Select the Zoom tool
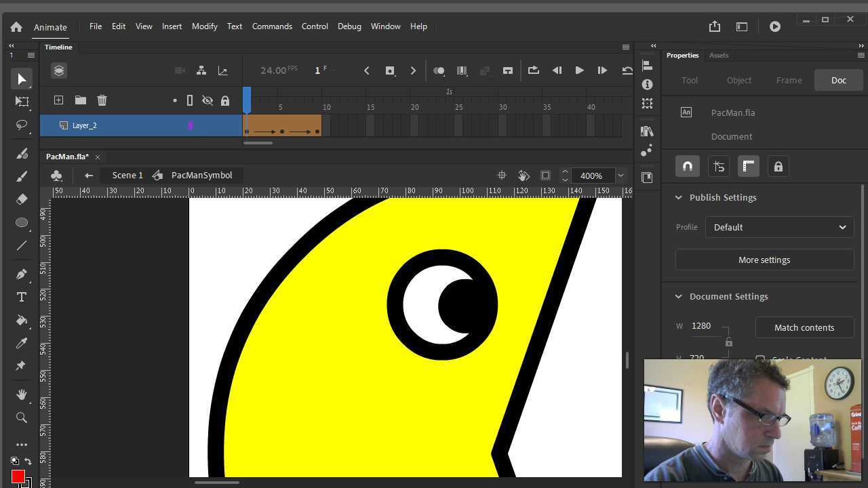868x488 pixels. click(x=21, y=418)
